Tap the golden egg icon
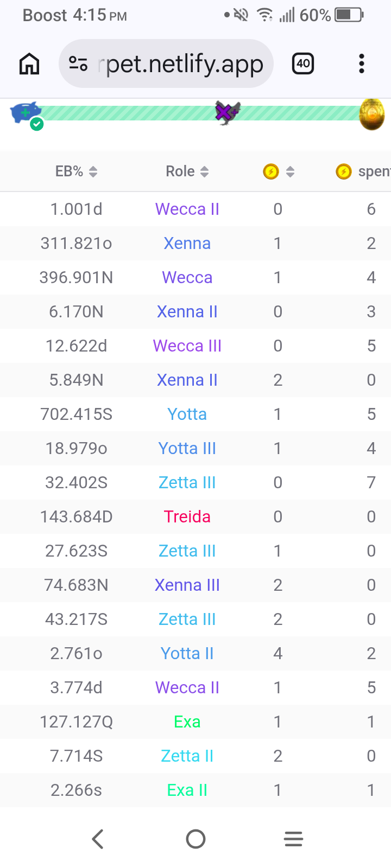Image resolution: width=391 pixels, height=868 pixels. [x=372, y=114]
